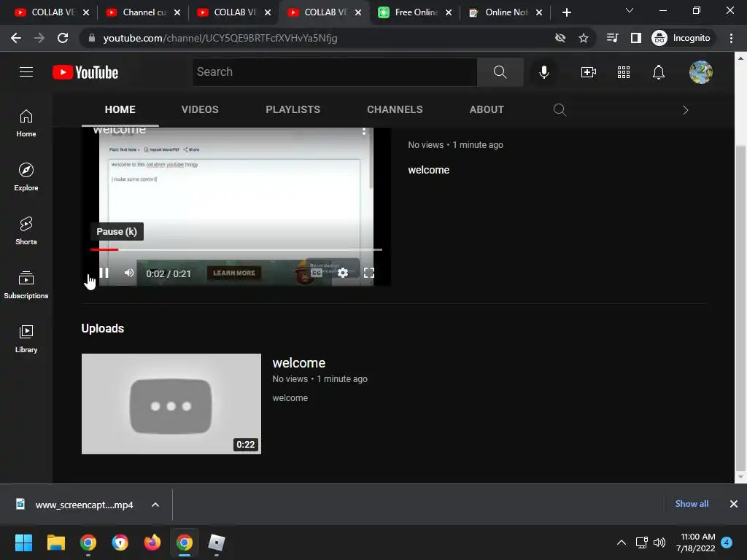The width and height of the screenshot is (747, 560).
Task: Click the browser address bar URL
Action: 220,38
